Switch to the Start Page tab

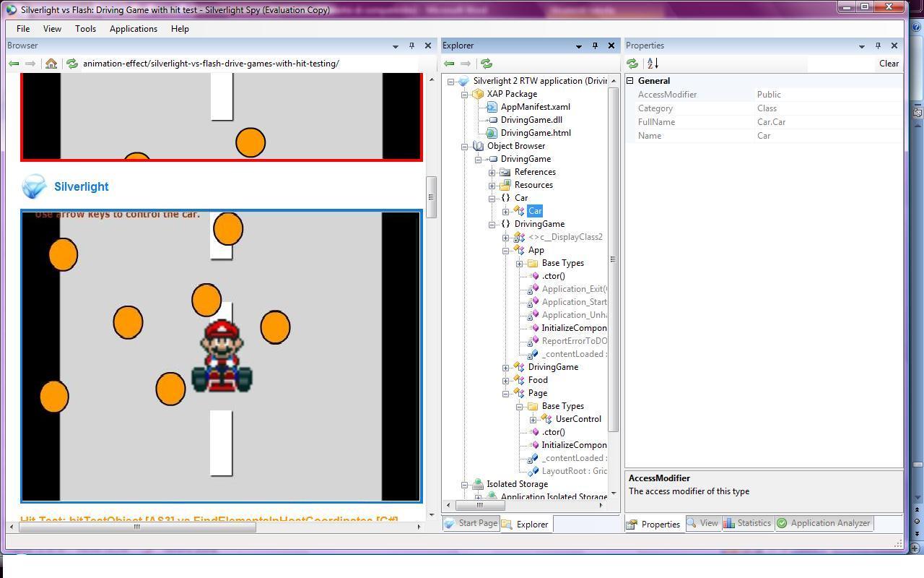471,523
